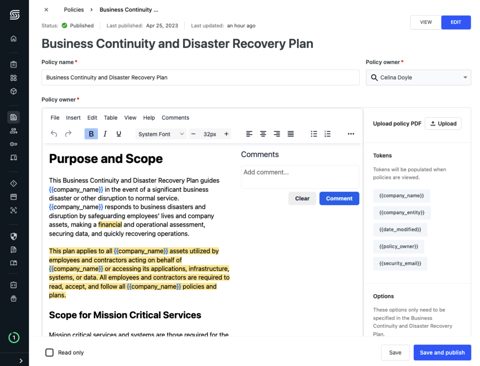480x366 pixels.
Task: Toggle bold formatting
Action: pyautogui.click(x=91, y=134)
